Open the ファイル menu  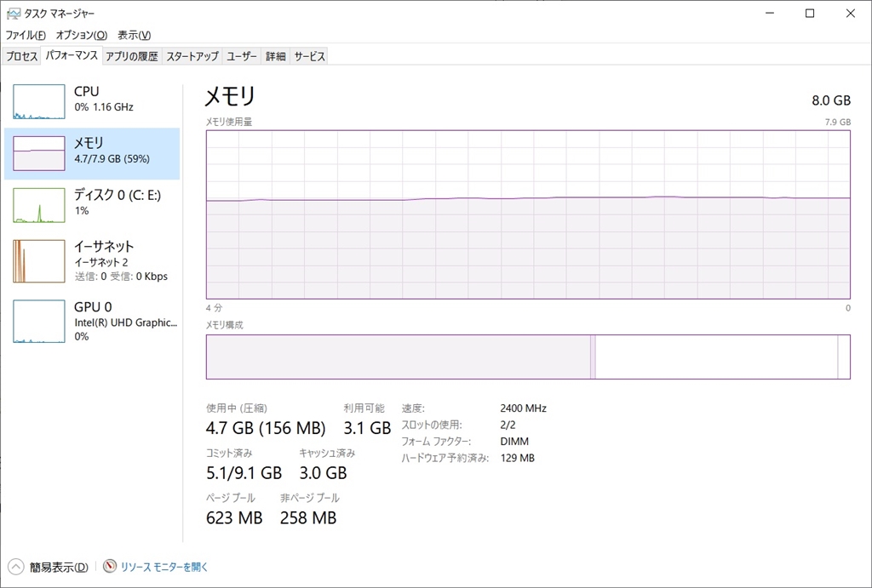(x=26, y=35)
